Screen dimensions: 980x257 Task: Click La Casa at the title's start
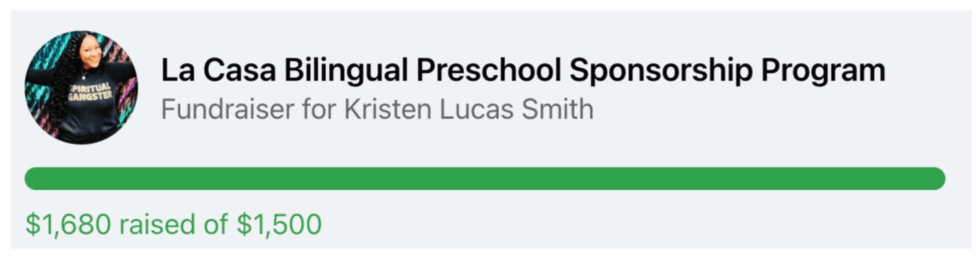218,71
